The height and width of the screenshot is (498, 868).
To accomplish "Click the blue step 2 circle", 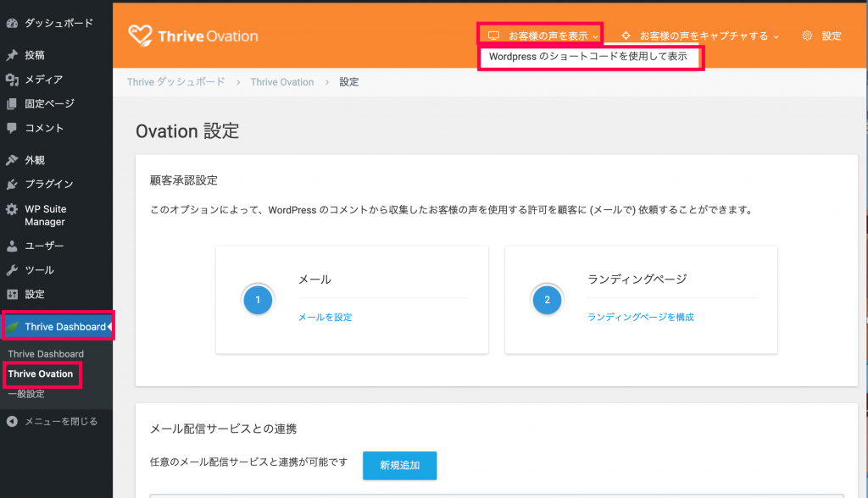I will click(547, 300).
